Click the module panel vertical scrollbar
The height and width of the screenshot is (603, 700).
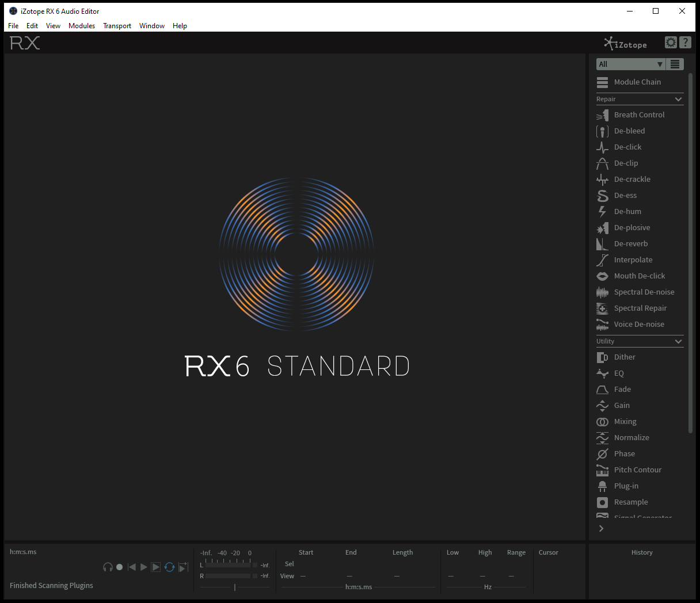(x=691, y=253)
